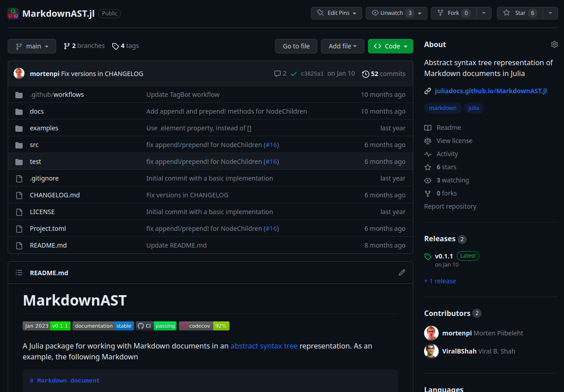
Task: Open the 2 branches link
Action: coord(84,46)
